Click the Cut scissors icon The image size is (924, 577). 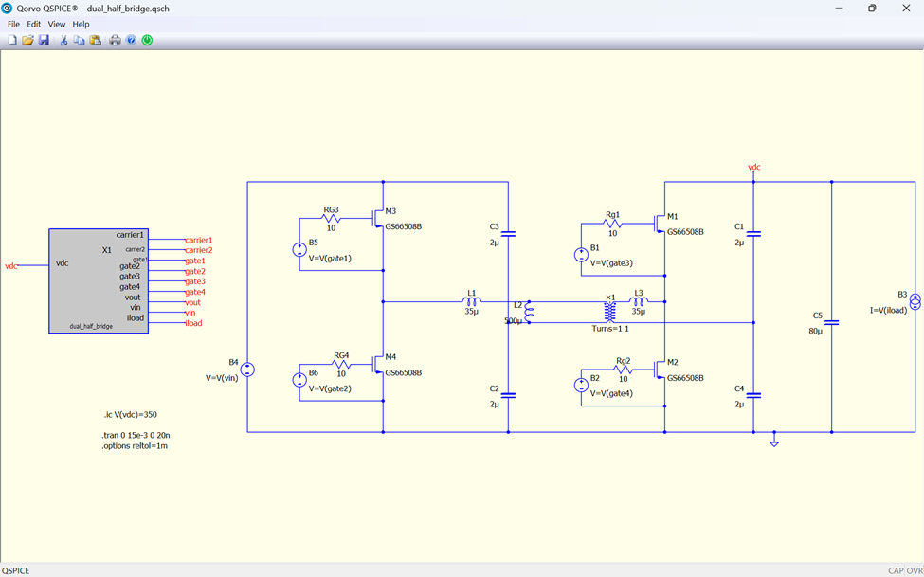pos(63,40)
